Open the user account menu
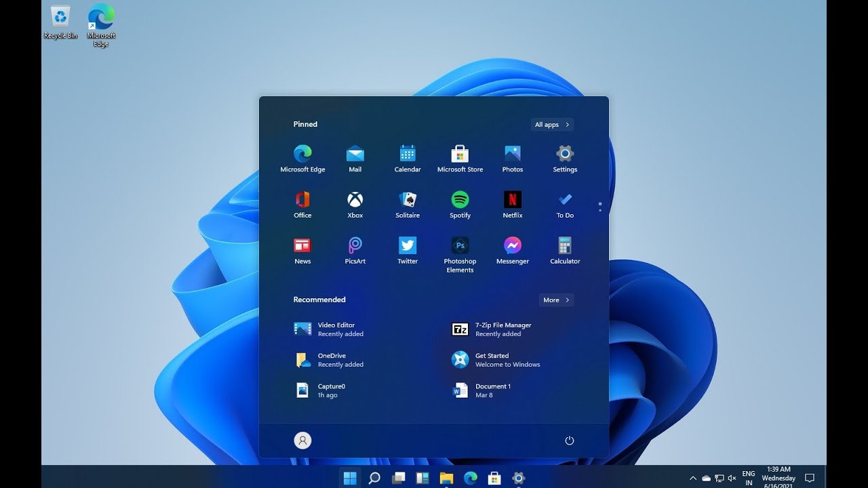The height and width of the screenshot is (488, 868). pos(302,441)
